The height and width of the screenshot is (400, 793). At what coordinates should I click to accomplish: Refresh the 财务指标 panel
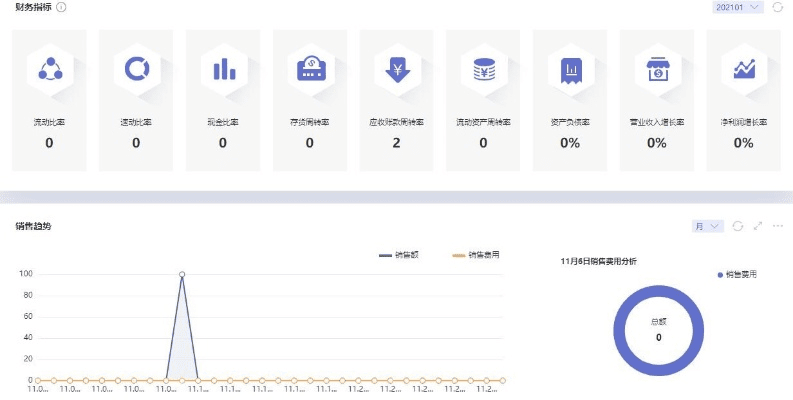coord(778,7)
